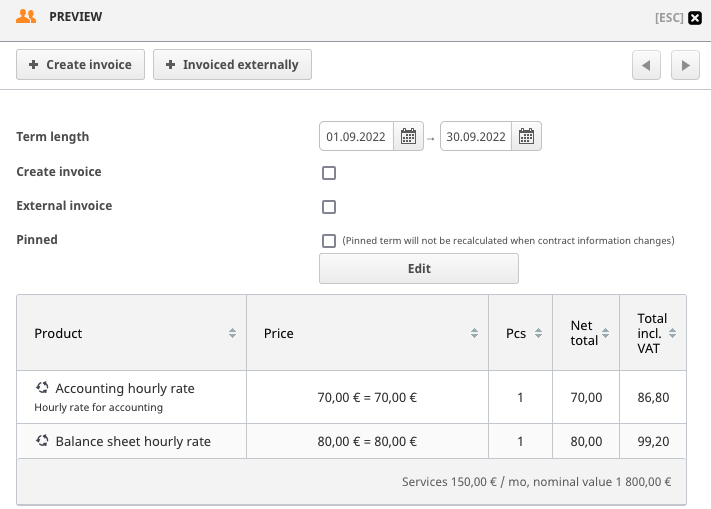
Task: Sort by Net total column header
Action: click(x=606, y=333)
